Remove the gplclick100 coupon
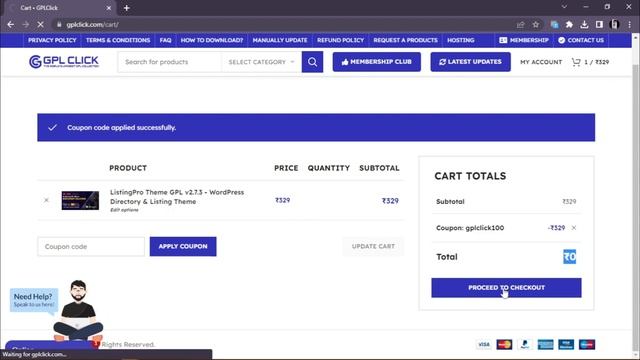The width and height of the screenshot is (640, 360). 574,228
